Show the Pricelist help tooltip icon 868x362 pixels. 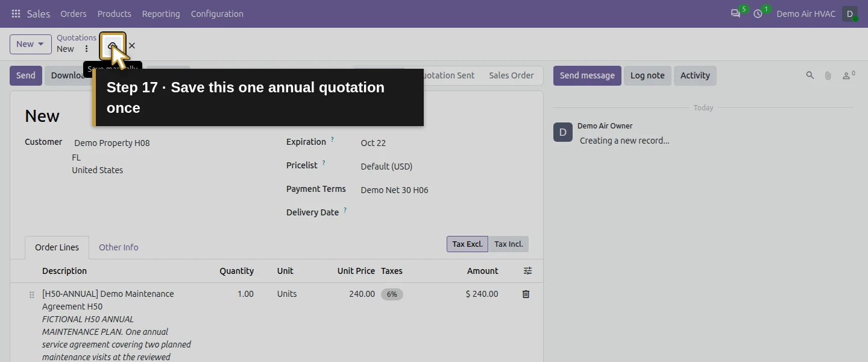tap(324, 164)
